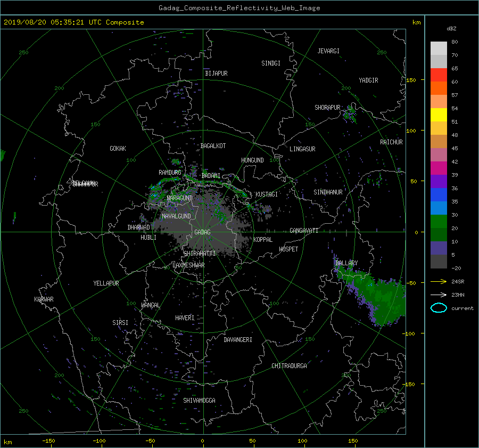Click the YELLAPUR city label
Image resolution: width=479 pixels, height=448 pixels.
(x=106, y=283)
